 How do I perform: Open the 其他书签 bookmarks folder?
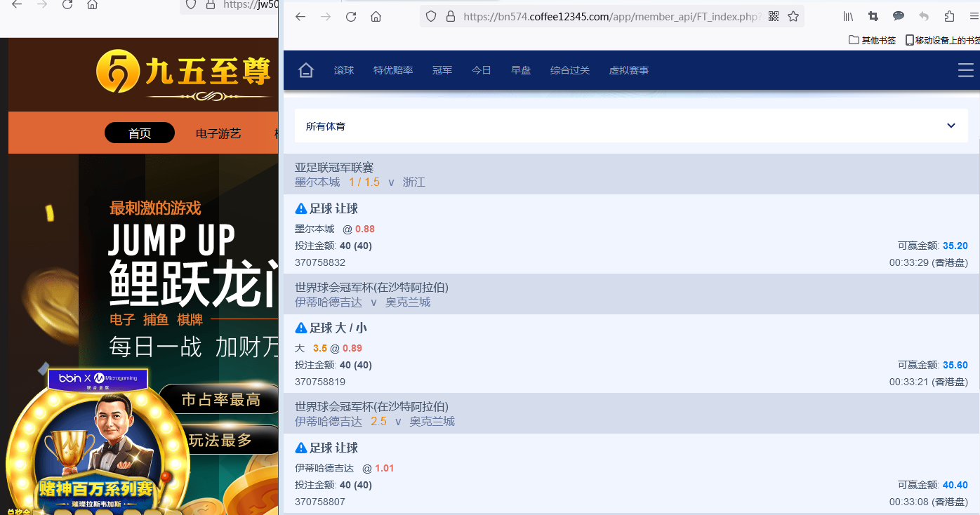[873, 40]
